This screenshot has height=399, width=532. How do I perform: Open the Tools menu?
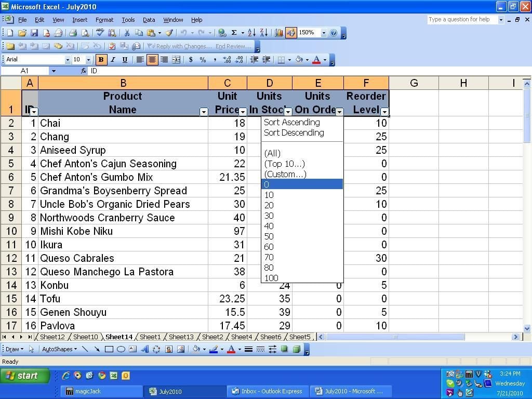(128, 20)
